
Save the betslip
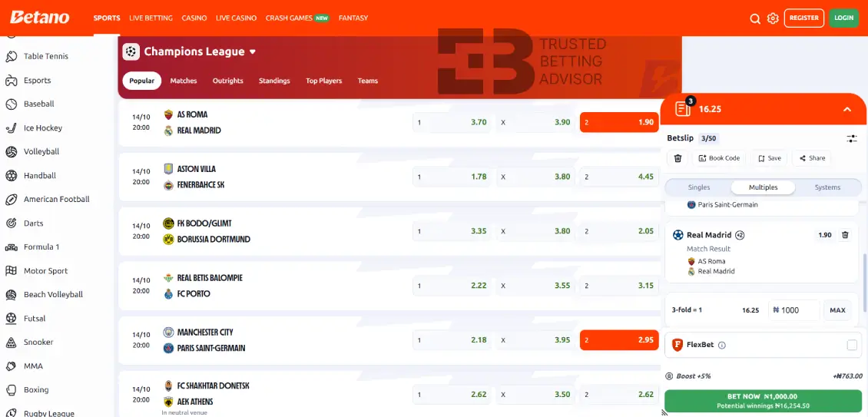click(x=769, y=158)
